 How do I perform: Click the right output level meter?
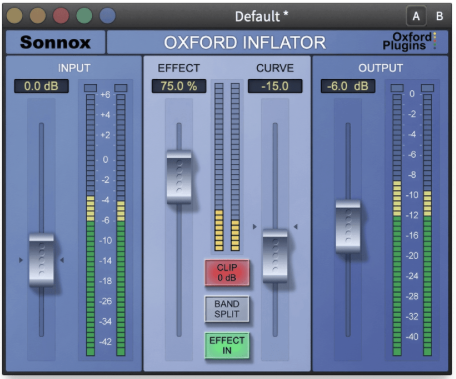point(427,225)
